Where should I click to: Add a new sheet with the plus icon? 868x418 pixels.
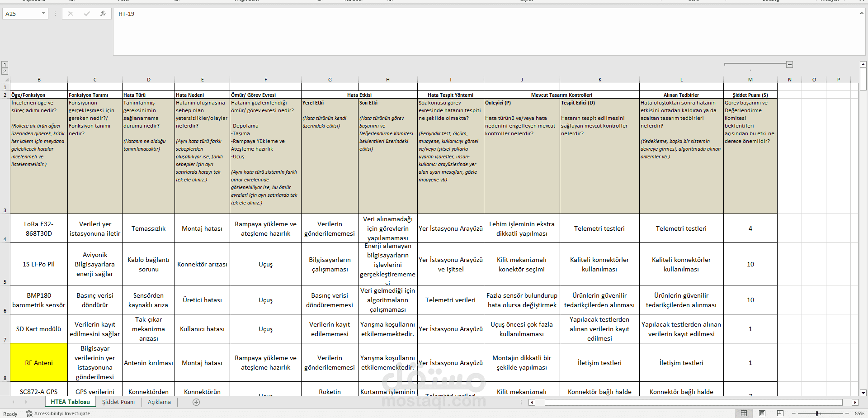[x=196, y=402]
